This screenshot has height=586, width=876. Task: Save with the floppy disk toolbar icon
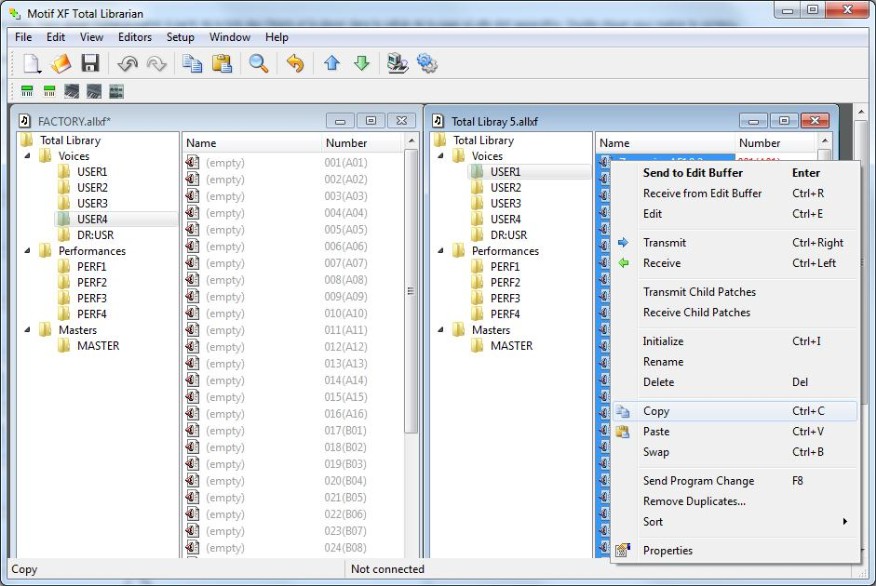[x=90, y=64]
